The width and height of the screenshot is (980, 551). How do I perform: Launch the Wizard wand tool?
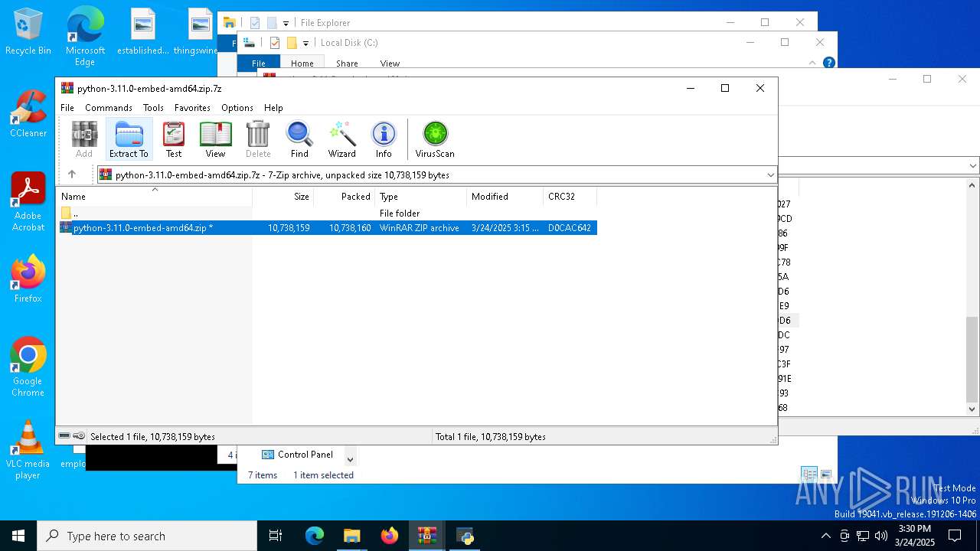click(x=342, y=139)
